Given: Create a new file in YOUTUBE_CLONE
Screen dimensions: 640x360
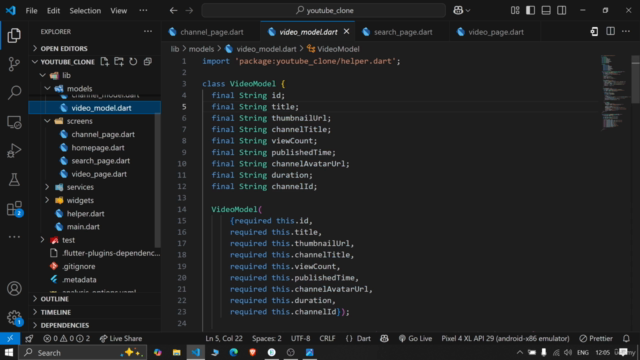Looking at the screenshot, I should 104,62.
